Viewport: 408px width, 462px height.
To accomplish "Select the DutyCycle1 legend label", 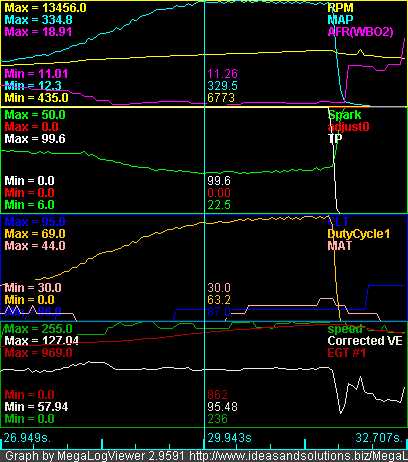I will [x=359, y=234].
